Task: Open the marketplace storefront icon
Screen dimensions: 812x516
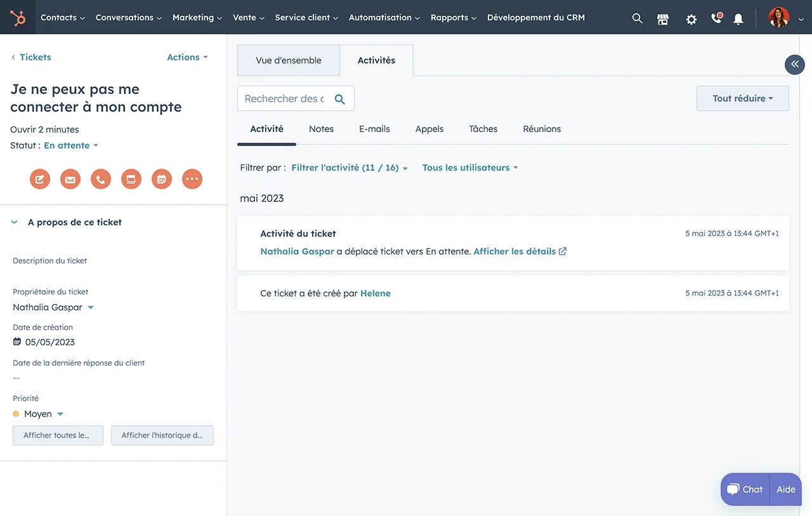Action: pos(663,18)
